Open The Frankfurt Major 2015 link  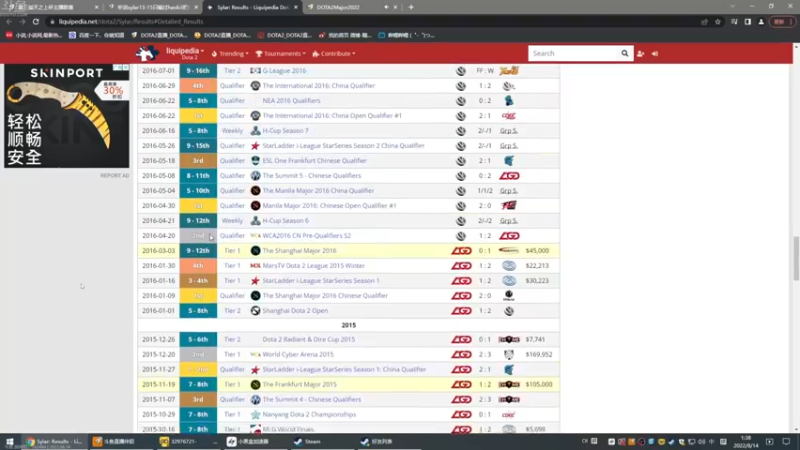coord(299,384)
